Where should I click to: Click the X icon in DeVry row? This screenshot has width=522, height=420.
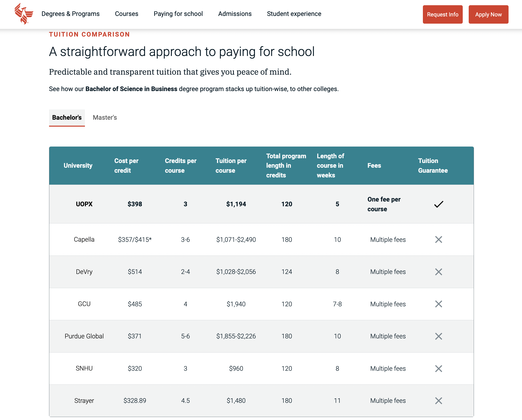pyautogui.click(x=439, y=272)
